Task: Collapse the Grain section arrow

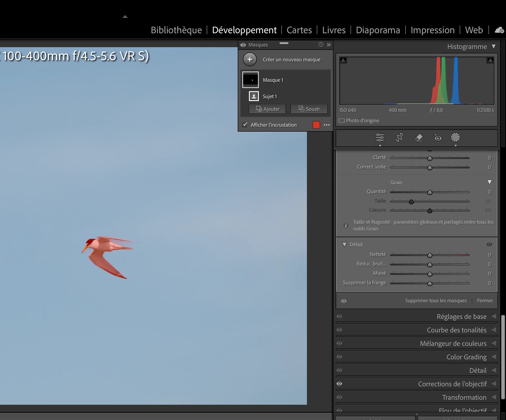Action: [489, 182]
